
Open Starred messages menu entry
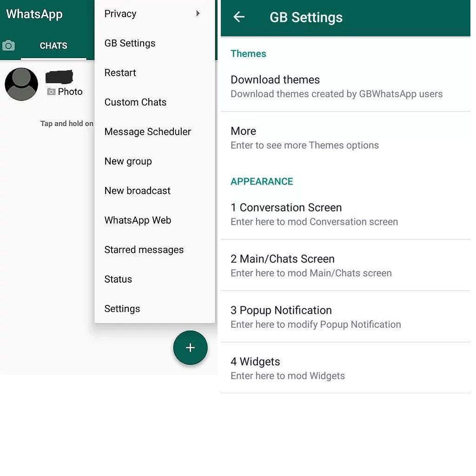click(155, 250)
